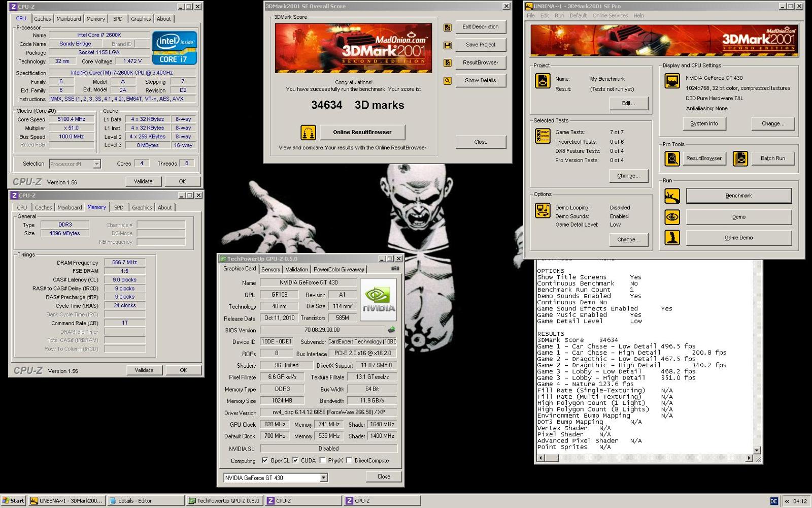Click the Options icon in 3DMark Pro
This screenshot has width=812, height=508.
543,210
